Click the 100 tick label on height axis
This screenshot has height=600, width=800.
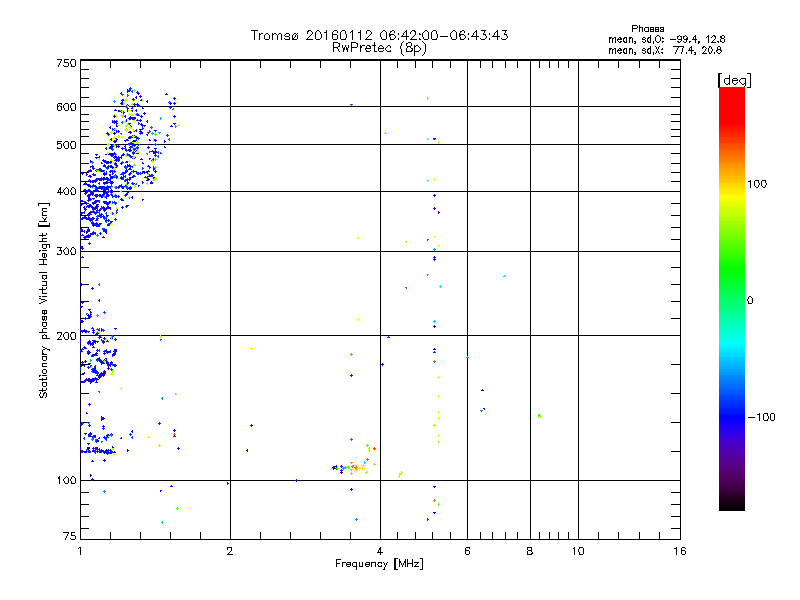click(x=67, y=481)
